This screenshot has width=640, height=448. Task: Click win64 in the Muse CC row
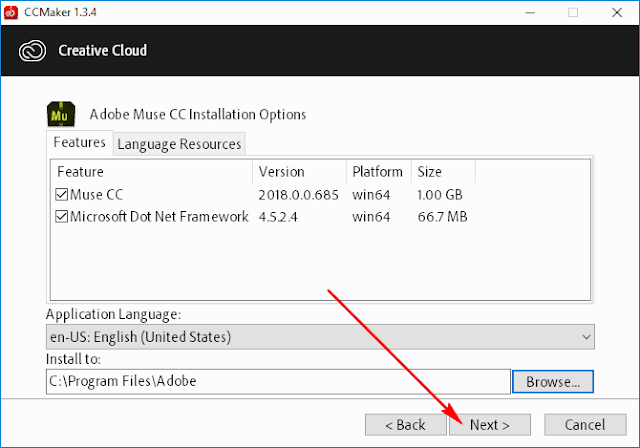pyautogui.click(x=371, y=195)
